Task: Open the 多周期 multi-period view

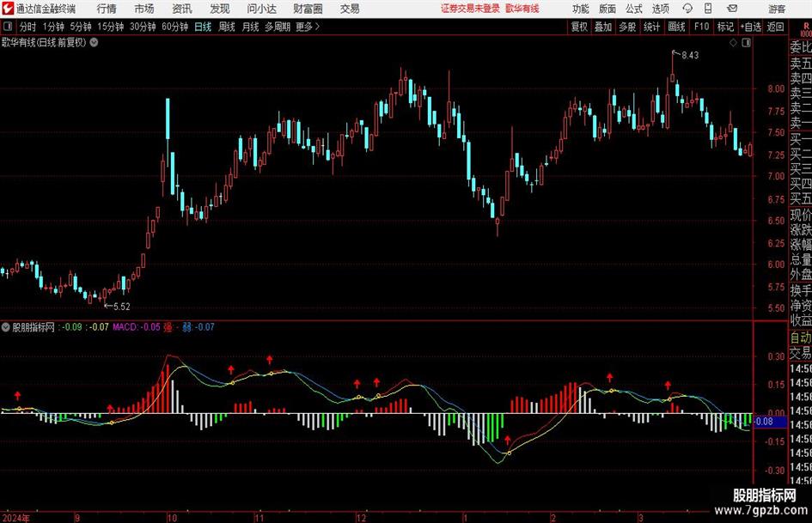Action: click(x=278, y=27)
